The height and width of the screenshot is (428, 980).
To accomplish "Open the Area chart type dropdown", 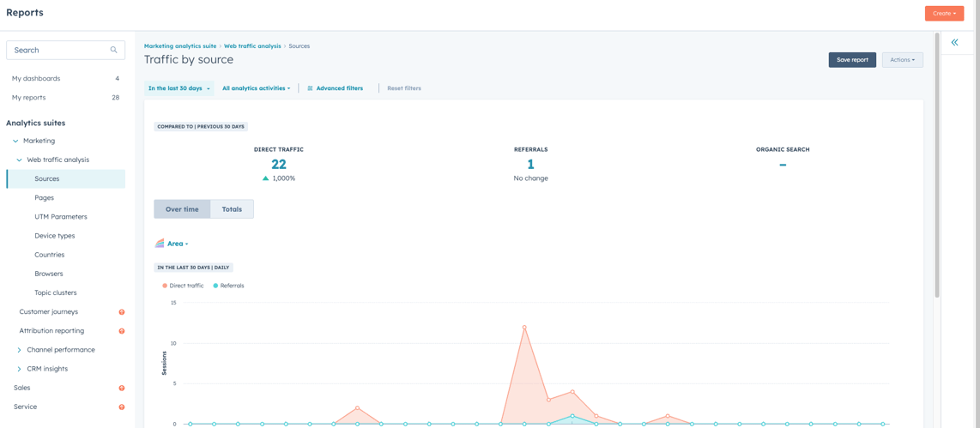I will click(x=178, y=244).
